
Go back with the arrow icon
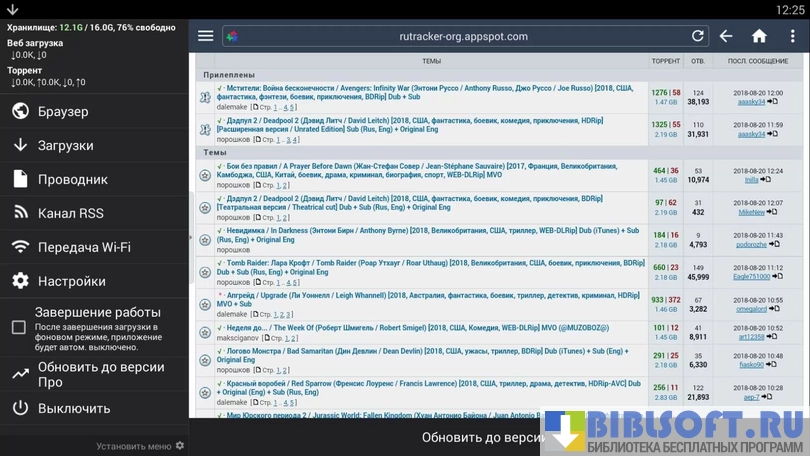click(x=726, y=36)
